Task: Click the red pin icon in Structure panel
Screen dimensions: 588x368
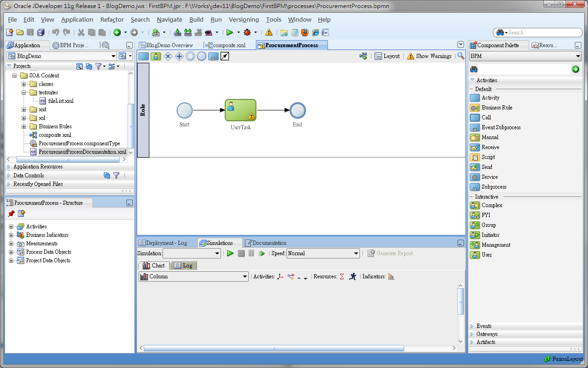Action: click(x=11, y=214)
